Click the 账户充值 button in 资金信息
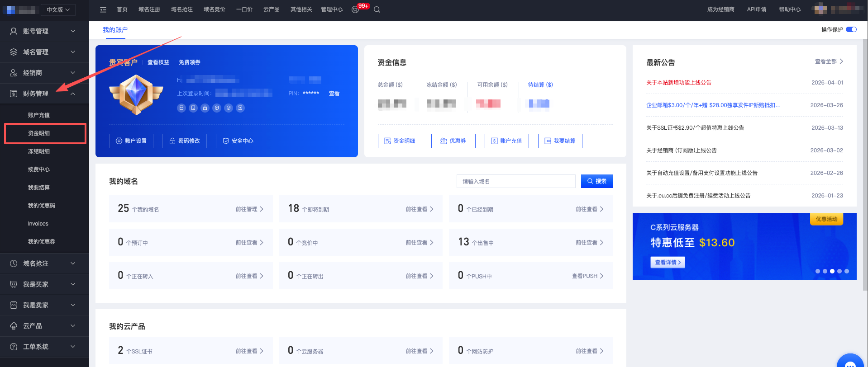The width and height of the screenshot is (868, 367). coord(506,141)
